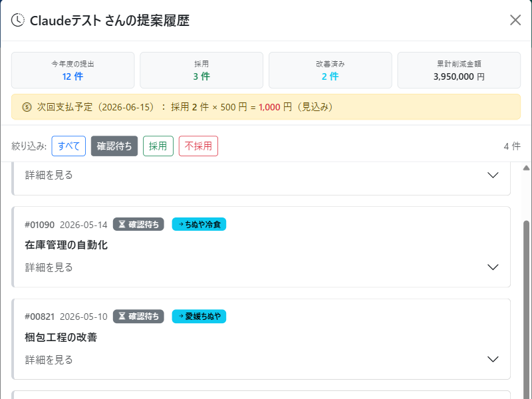Click the 採用 3 件 summary card
This screenshot has width=532, height=399.
[201, 70]
